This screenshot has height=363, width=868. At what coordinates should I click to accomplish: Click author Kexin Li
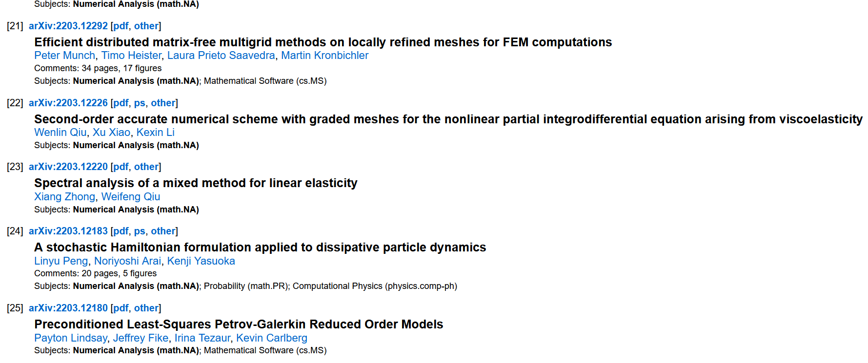[x=155, y=133]
